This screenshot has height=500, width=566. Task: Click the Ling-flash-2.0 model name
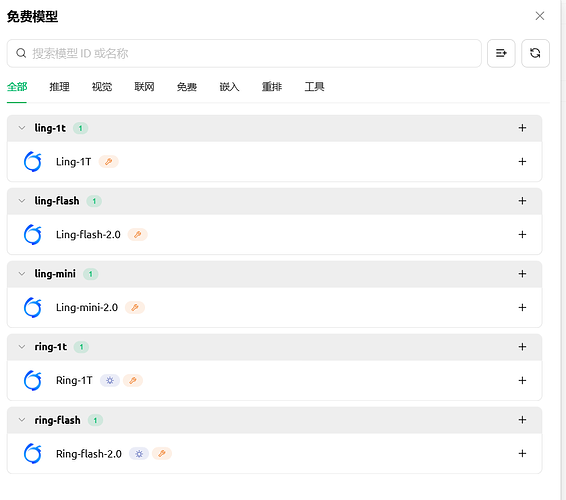point(88,234)
